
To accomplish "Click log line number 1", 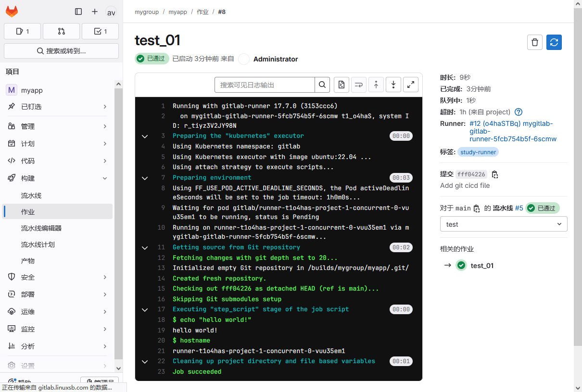I will click(x=163, y=106).
